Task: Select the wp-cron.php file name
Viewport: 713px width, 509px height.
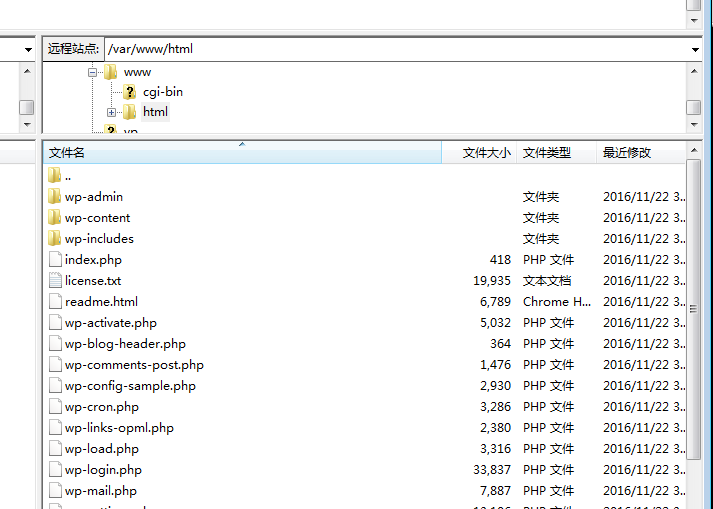Action: coord(101,407)
